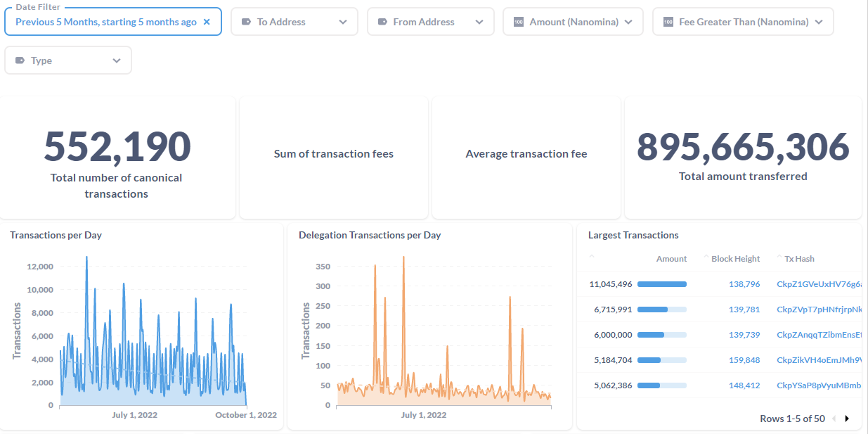Click the previous page arrow in Largest Transactions
Viewport: 868px width, 434px height.
(x=834, y=419)
